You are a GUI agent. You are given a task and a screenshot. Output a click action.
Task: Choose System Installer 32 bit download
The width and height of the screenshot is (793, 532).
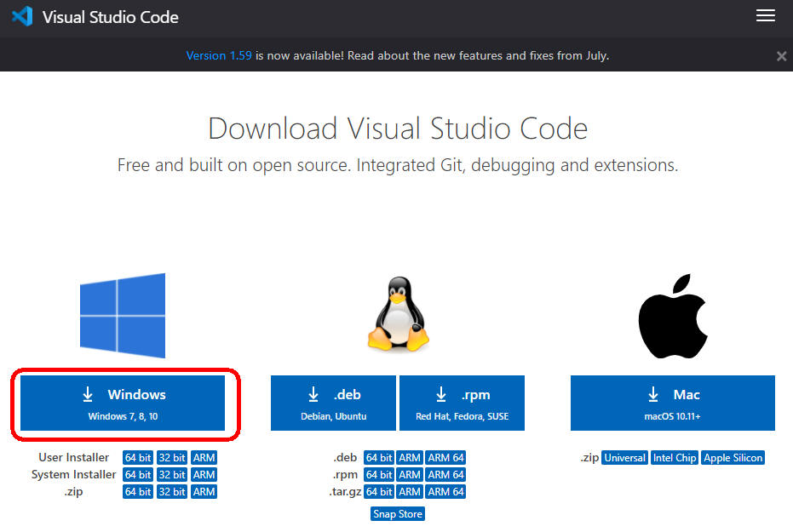172,475
